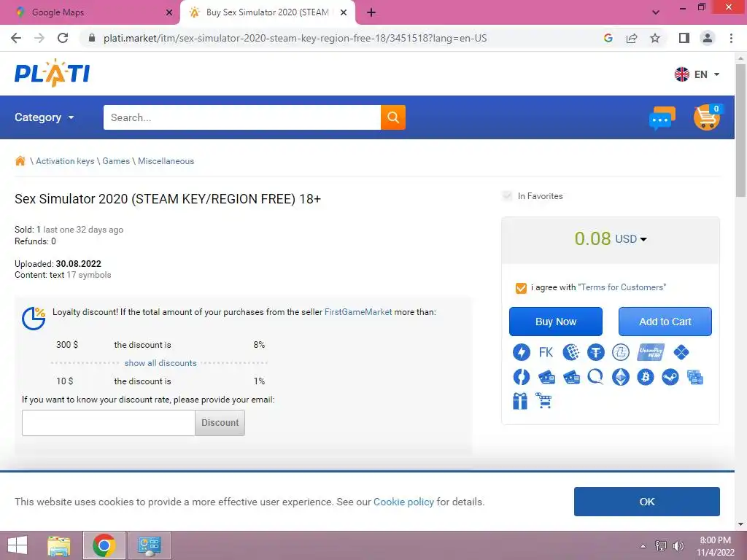Viewport: 747px width, 560px height.
Task: Click the Google icon in address bar
Action: click(x=608, y=38)
